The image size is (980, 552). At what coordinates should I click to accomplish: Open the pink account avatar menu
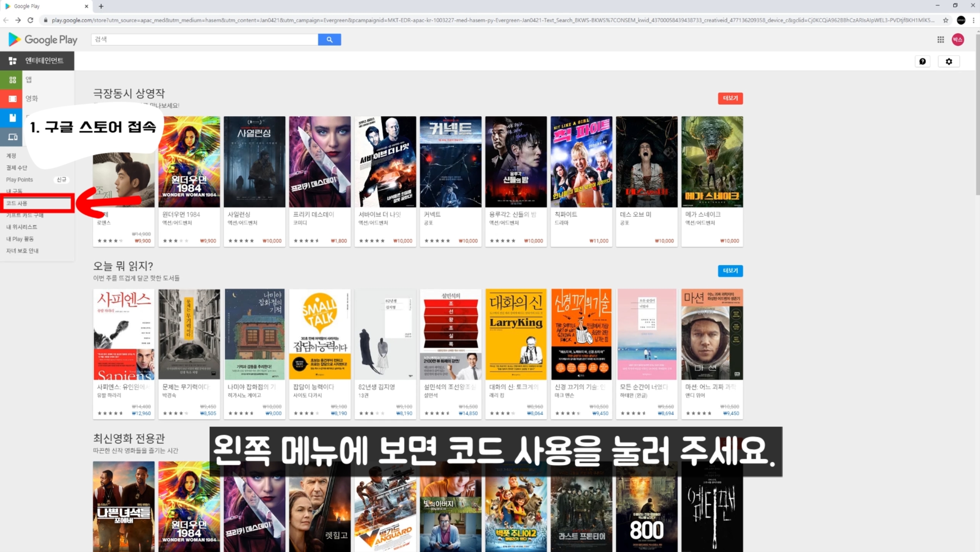pos(958,40)
